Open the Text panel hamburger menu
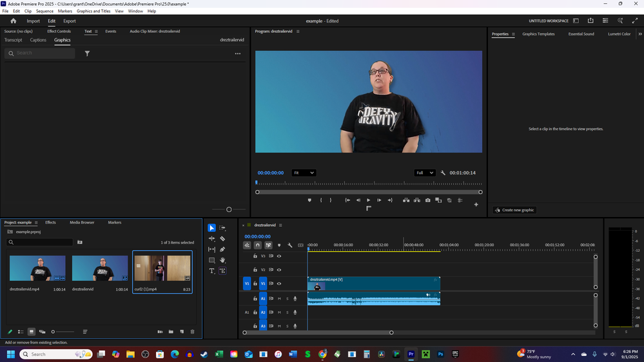 [x=96, y=31]
